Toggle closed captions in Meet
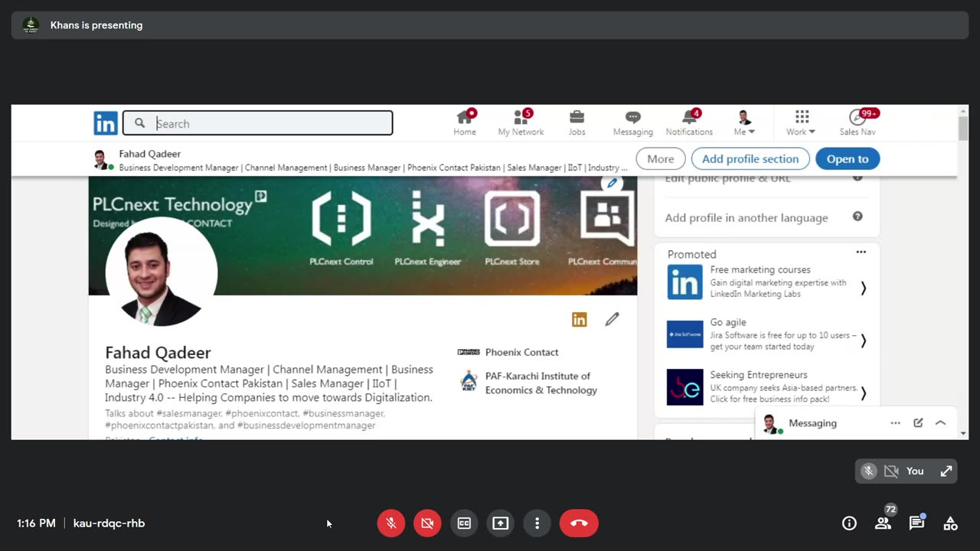 pyautogui.click(x=464, y=523)
